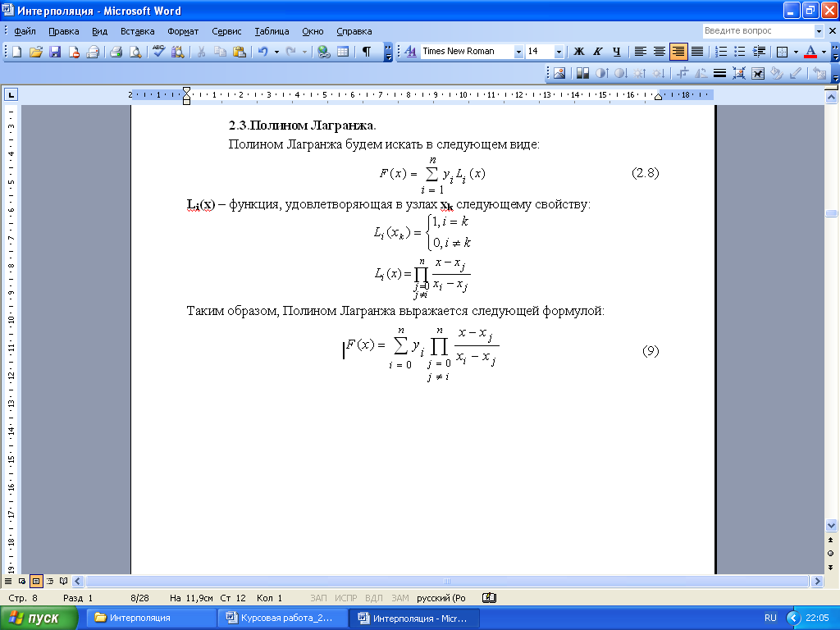Image resolution: width=840 pixels, height=630 pixels.
Task: Click the horizontal scrollbar thumb
Action: (x=447, y=582)
